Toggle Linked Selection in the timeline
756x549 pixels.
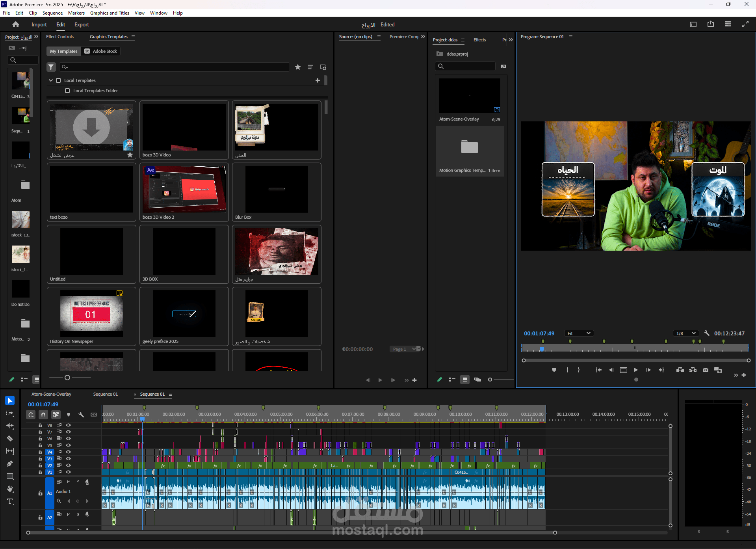tap(56, 415)
